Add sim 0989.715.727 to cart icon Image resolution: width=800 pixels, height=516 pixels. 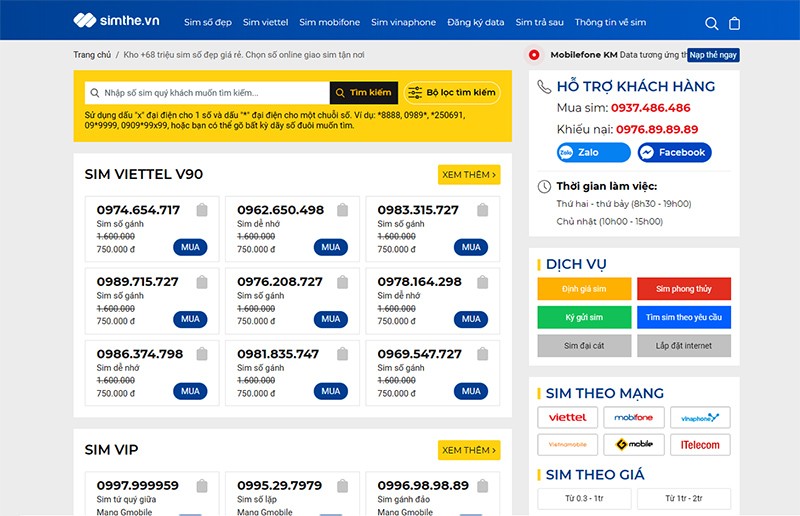[202, 282]
